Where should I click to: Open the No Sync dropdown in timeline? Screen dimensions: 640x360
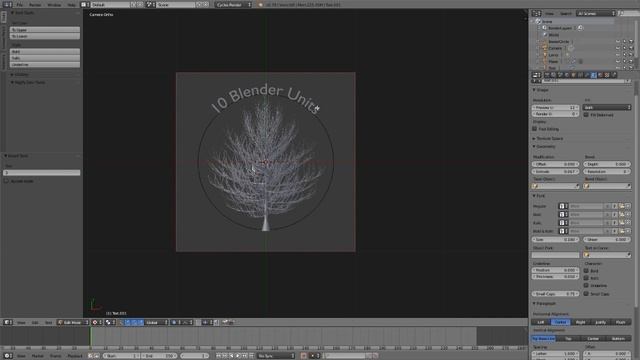(x=276, y=356)
